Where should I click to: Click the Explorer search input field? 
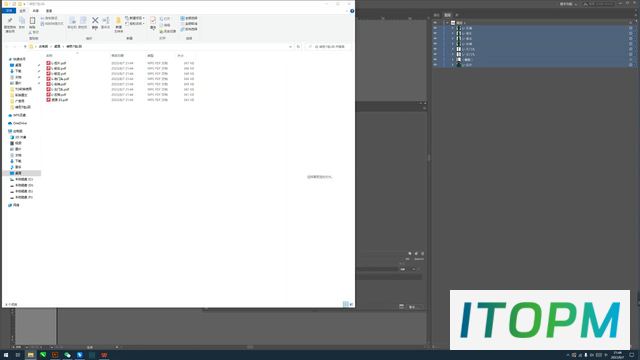[x=329, y=47]
